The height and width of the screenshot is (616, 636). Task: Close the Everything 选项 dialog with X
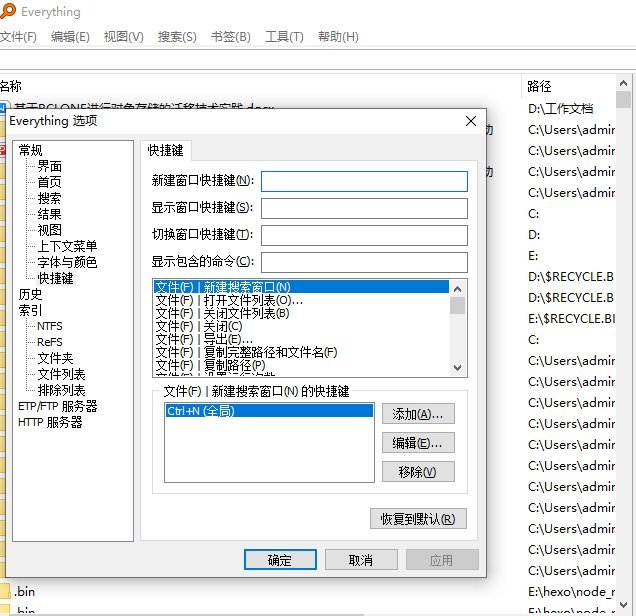[x=471, y=121]
